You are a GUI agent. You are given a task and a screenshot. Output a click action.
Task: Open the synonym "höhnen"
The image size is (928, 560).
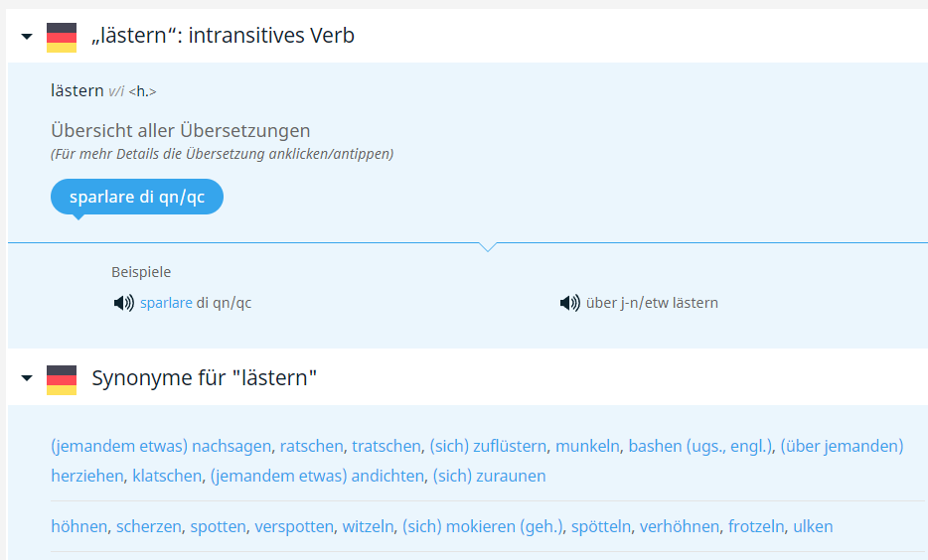78,526
